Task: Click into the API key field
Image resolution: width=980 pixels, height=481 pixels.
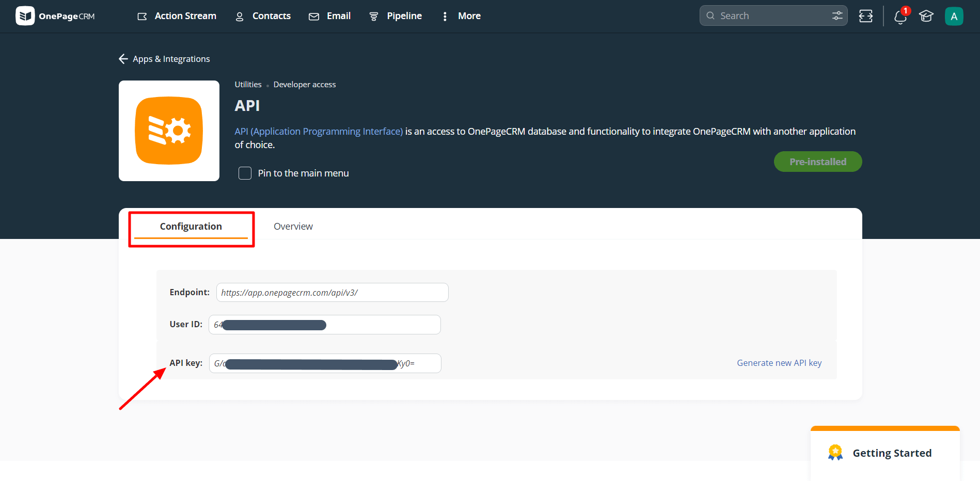Action: click(325, 363)
